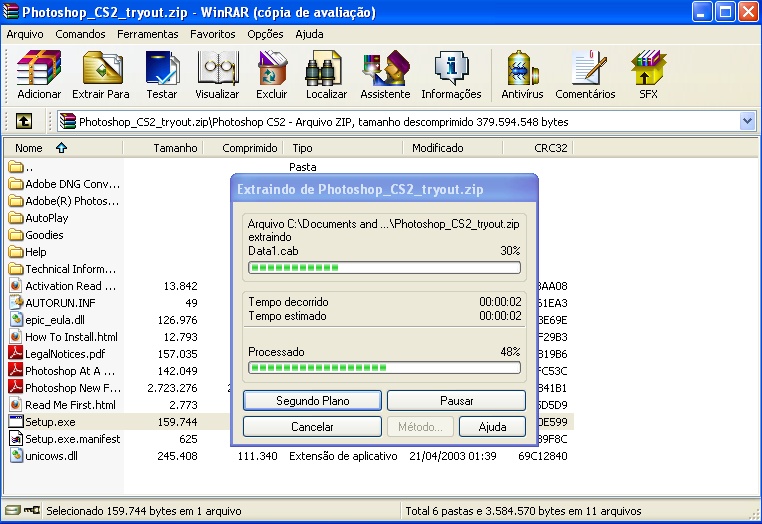Select the Goodies folder in list

click(44, 235)
